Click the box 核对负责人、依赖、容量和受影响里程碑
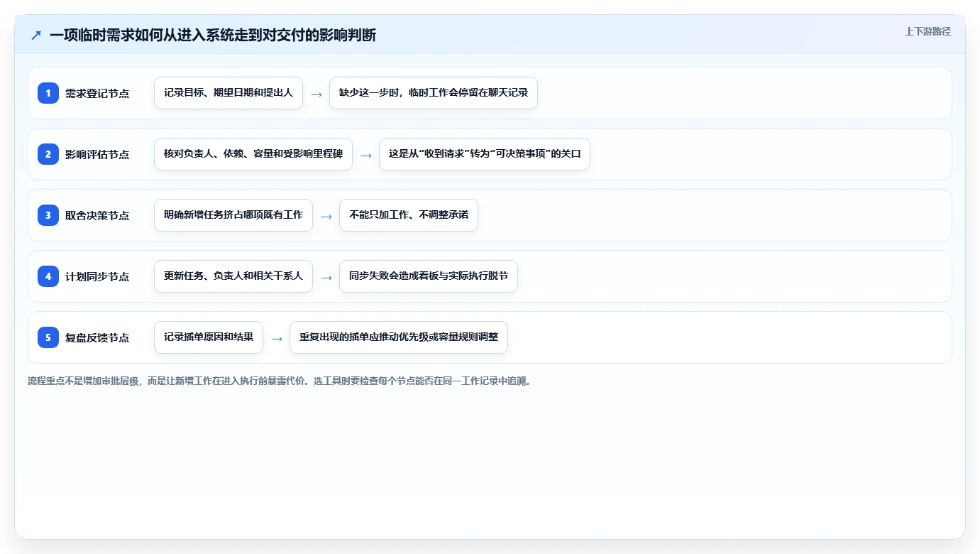 pyautogui.click(x=253, y=154)
